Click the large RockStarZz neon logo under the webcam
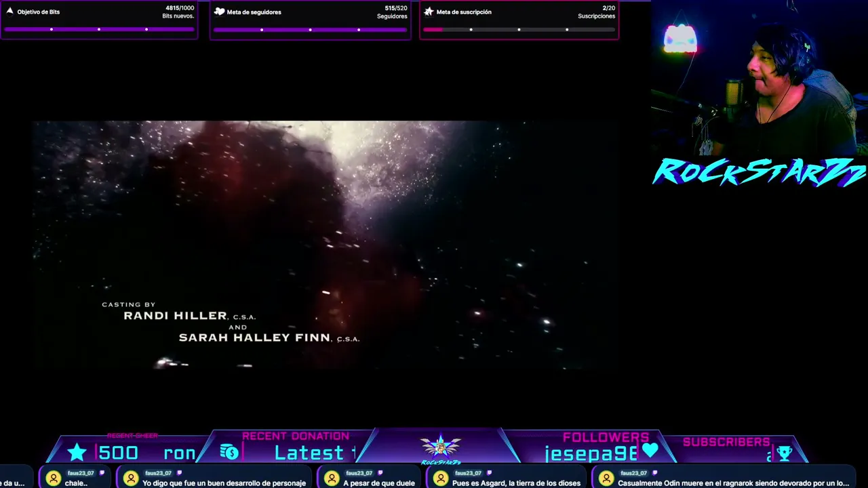868x488 pixels. [x=759, y=171]
